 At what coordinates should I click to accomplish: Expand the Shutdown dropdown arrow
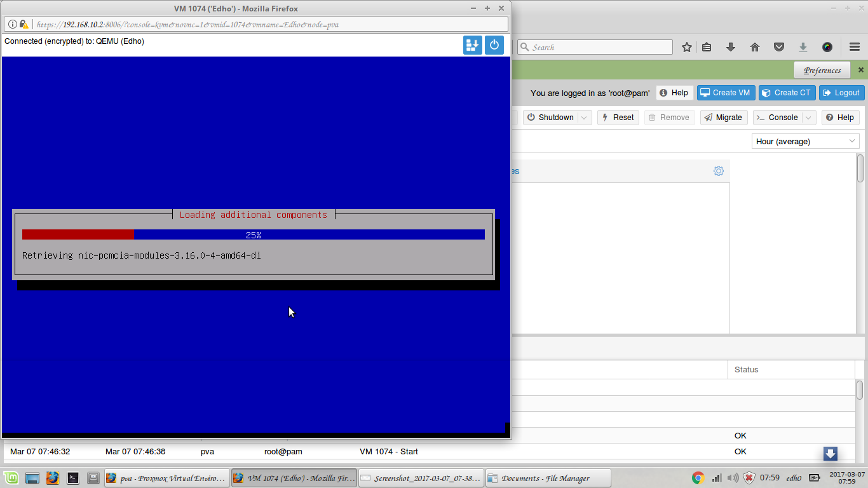585,118
